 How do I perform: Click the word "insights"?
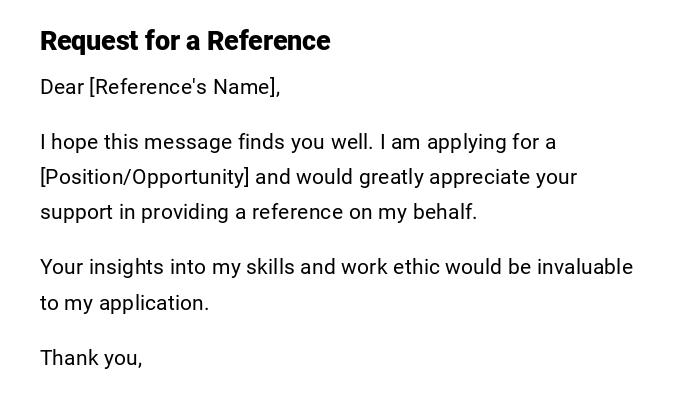pos(124,267)
